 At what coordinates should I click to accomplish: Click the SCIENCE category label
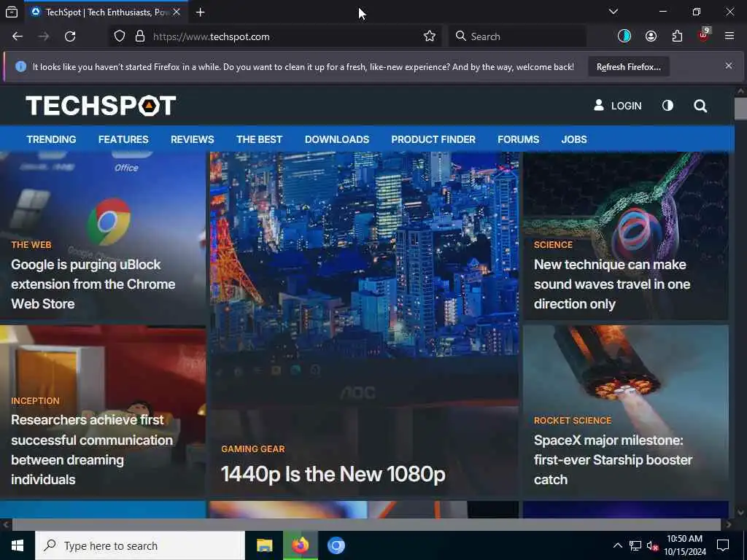click(553, 245)
